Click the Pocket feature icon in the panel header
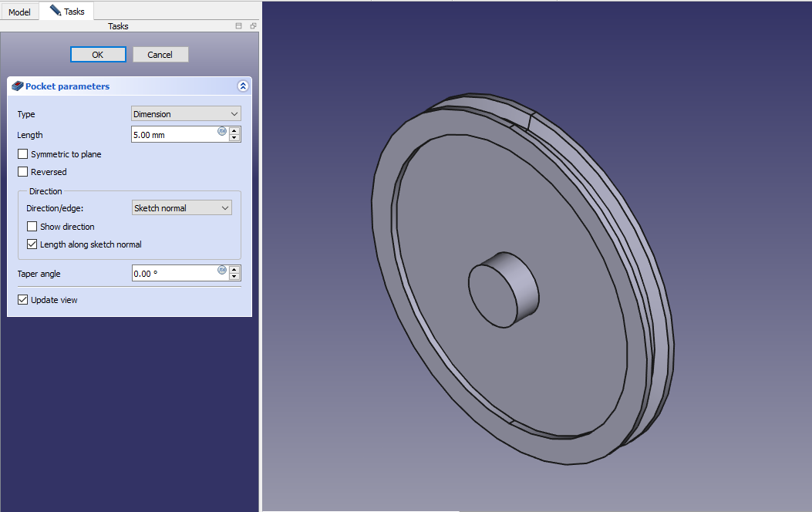The height and width of the screenshot is (512, 812). point(17,86)
